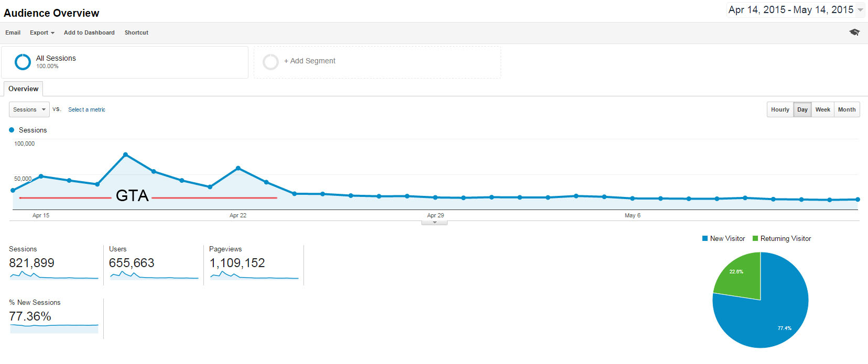Click Add to Dashboard
The width and height of the screenshot is (868, 364).
[x=89, y=32]
